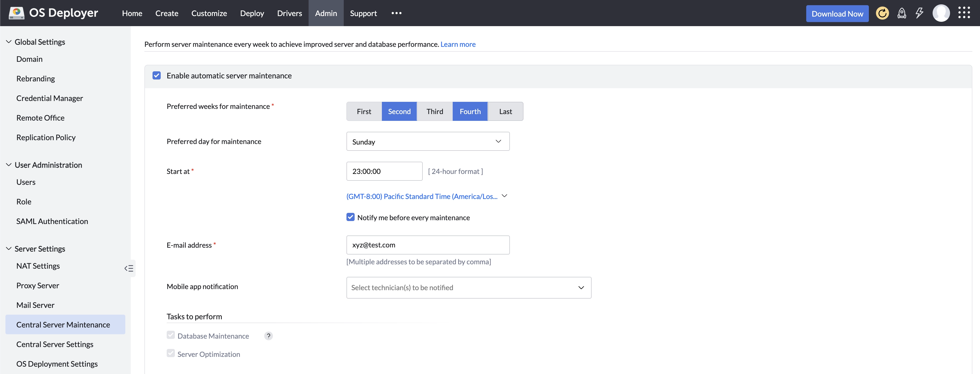Open the Drivers menu tab

click(289, 13)
